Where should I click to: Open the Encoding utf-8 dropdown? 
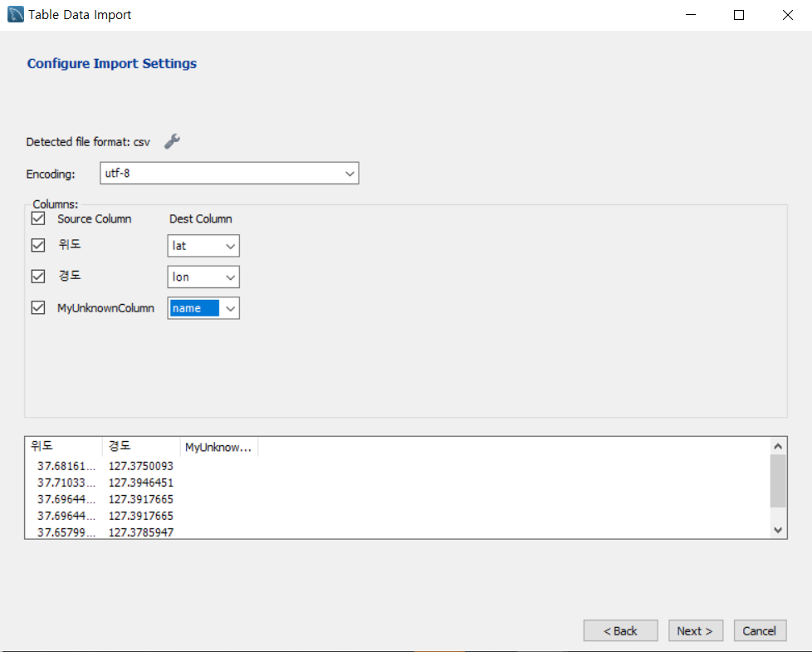pos(229,174)
